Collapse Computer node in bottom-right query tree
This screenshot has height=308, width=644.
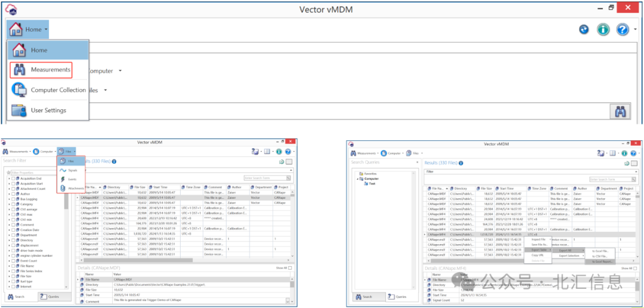[357, 179]
